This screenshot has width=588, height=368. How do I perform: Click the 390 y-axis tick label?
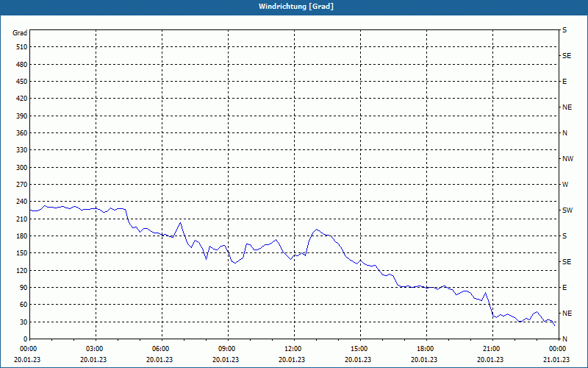click(22, 116)
